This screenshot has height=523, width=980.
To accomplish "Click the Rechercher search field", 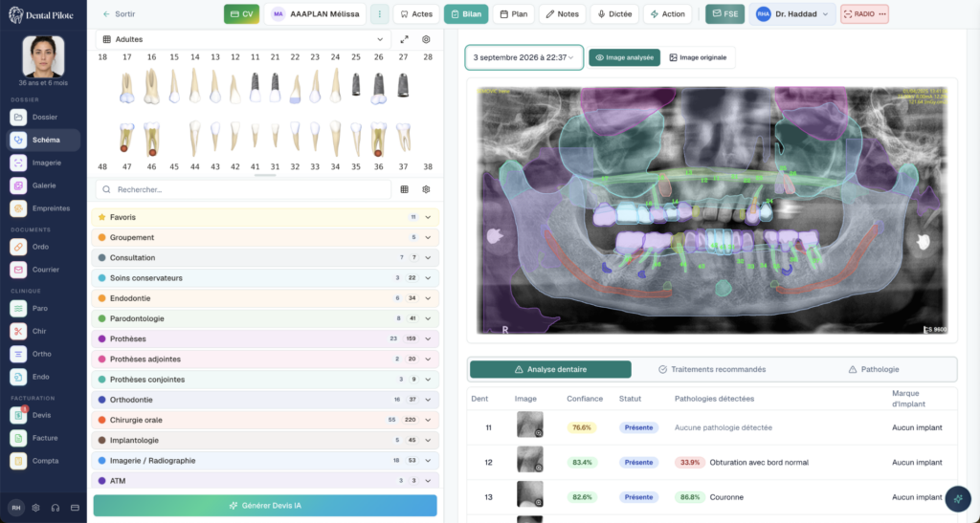I will click(243, 189).
